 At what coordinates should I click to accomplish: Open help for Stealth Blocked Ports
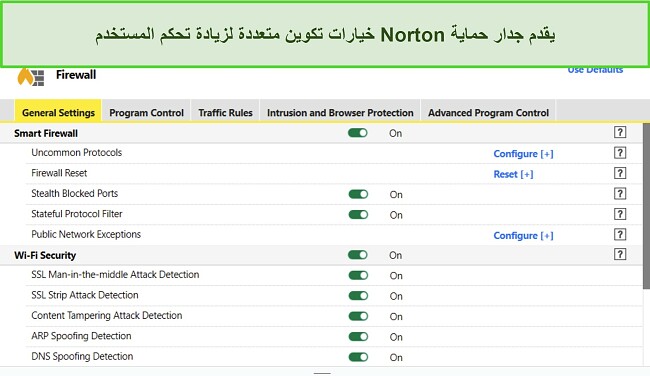tap(620, 194)
